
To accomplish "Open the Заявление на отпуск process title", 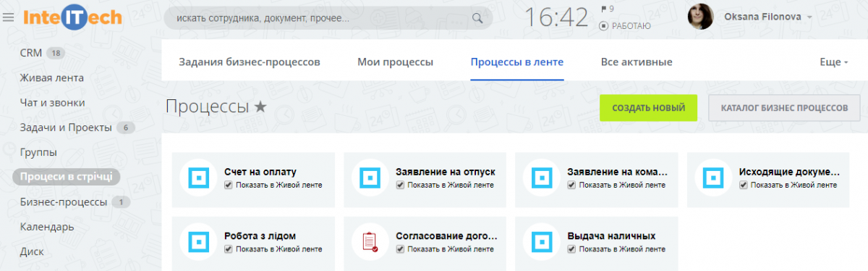I will coord(446,172).
